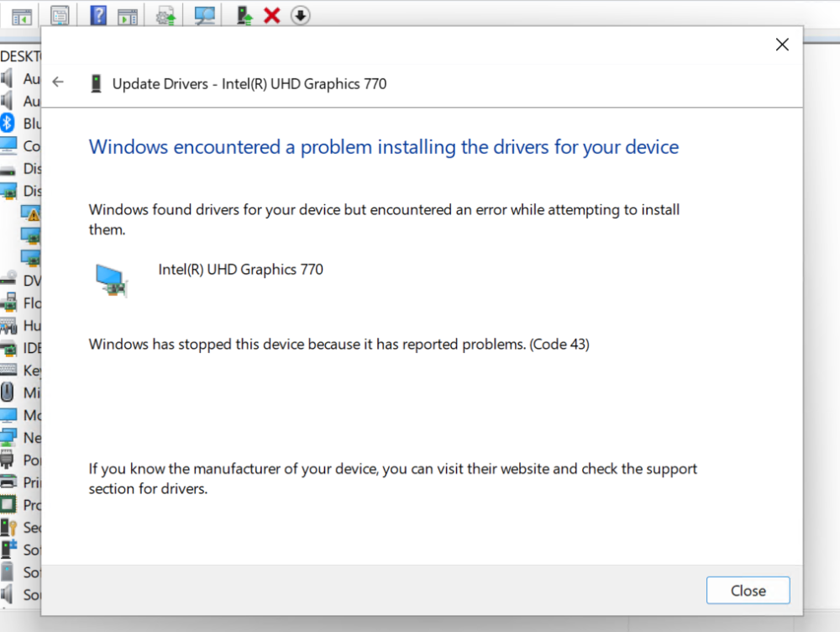This screenshot has width=840, height=632.
Task: Click the green-arrow Enable device icon
Action: pos(244,15)
